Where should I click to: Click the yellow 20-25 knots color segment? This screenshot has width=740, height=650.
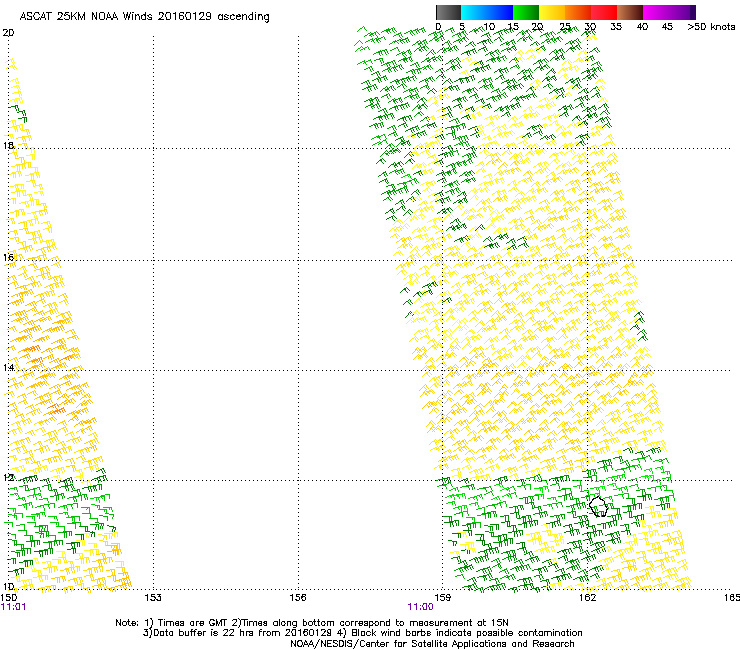[x=552, y=12]
